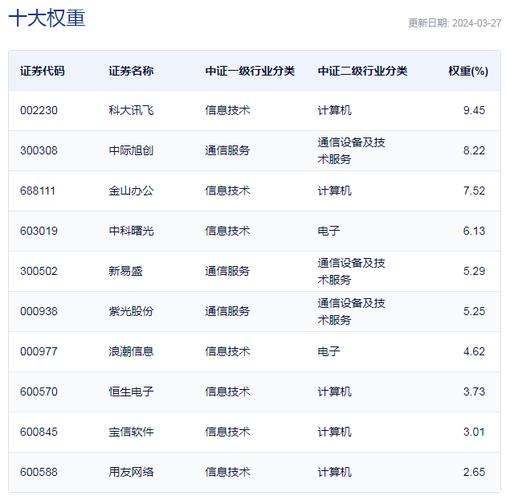506x500 pixels.
Task: Select the stock name 中际旭创
Action: [131, 150]
